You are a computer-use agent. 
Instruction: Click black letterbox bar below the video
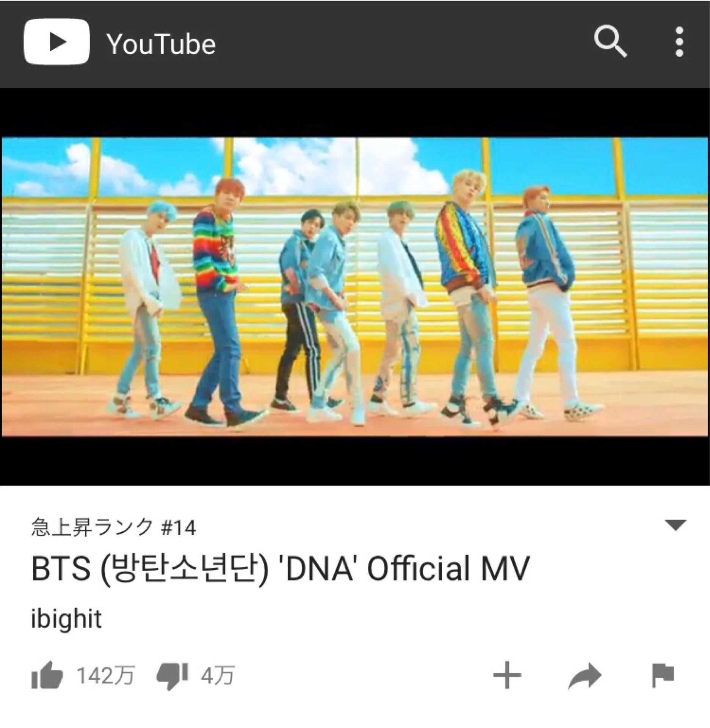[x=355, y=460]
